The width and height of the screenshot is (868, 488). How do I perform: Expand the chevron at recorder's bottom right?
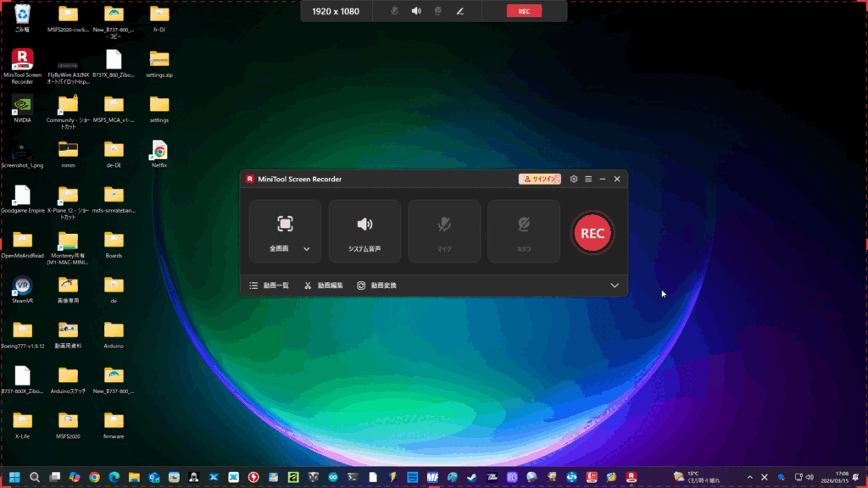point(615,286)
